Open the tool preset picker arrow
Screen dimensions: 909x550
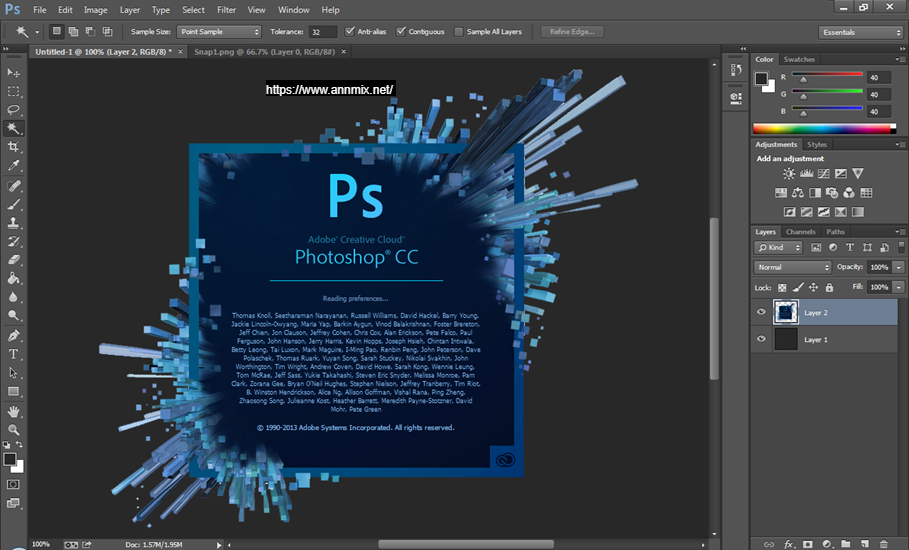(x=37, y=32)
